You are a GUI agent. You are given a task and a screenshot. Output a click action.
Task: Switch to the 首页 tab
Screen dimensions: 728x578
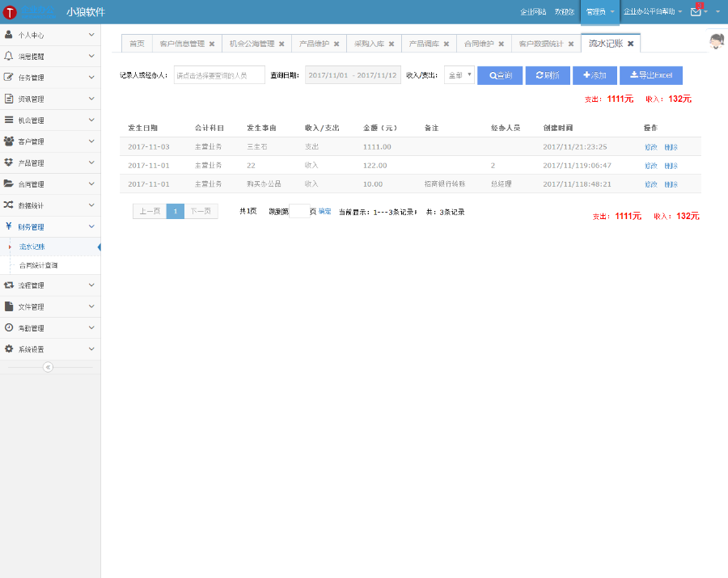point(137,44)
